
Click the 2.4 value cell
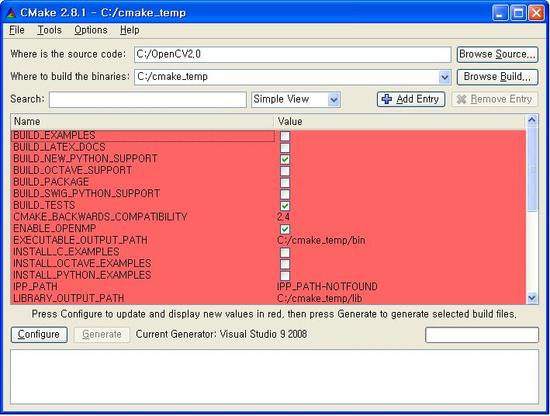pyautogui.click(x=283, y=217)
